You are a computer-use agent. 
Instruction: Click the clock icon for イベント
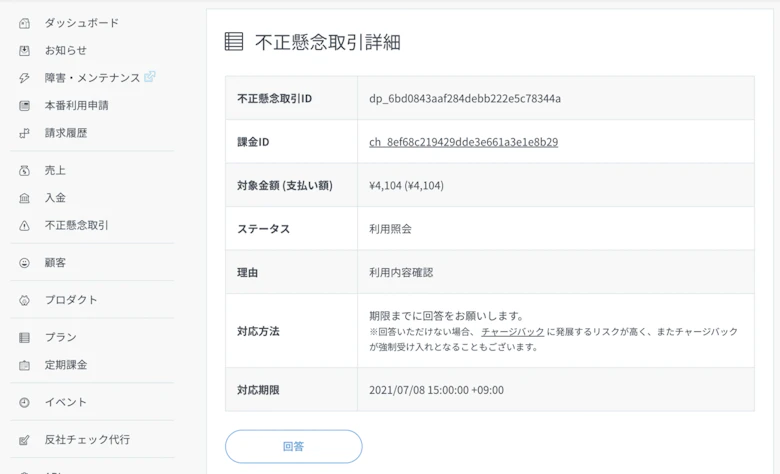[x=25, y=402]
